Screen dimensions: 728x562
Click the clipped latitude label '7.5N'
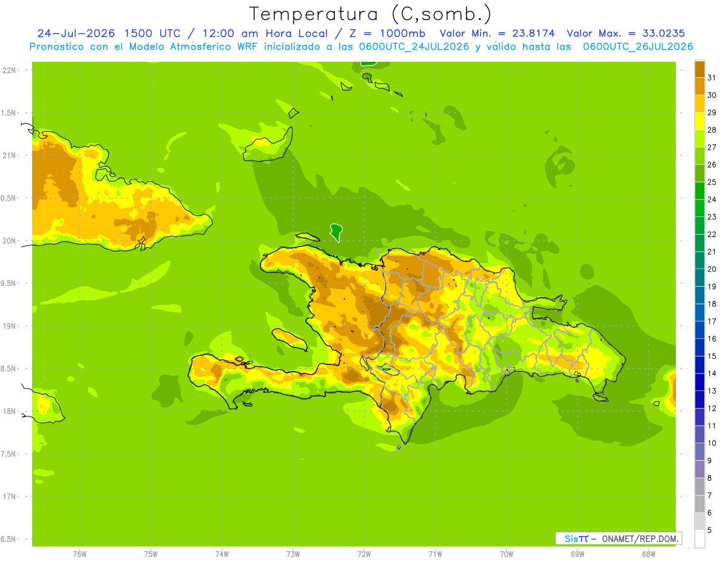click(8, 454)
